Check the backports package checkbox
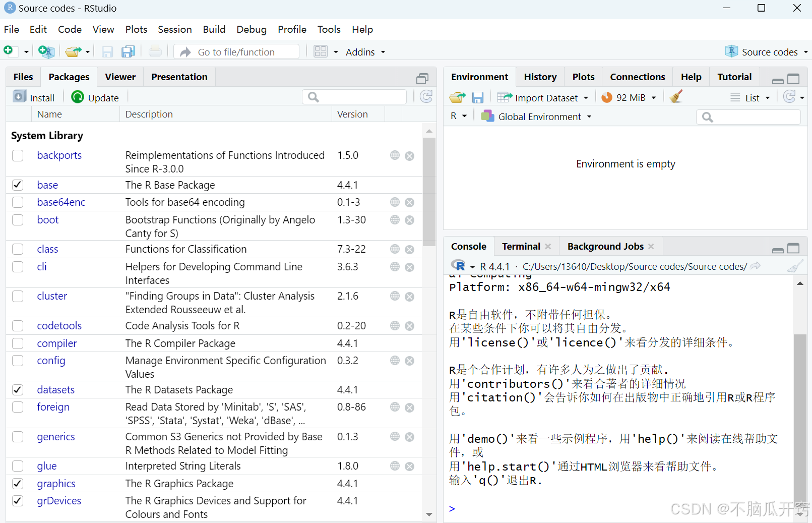The width and height of the screenshot is (812, 523). (18, 155)
